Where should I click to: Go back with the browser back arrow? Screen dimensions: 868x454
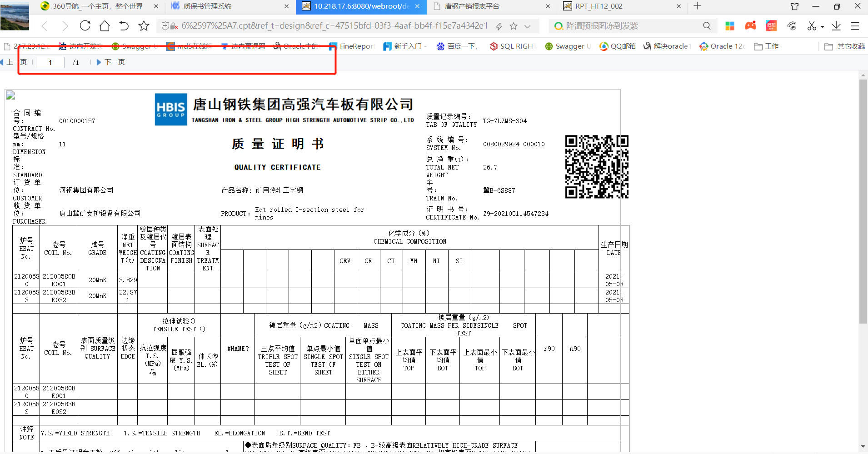click(45, 26)
